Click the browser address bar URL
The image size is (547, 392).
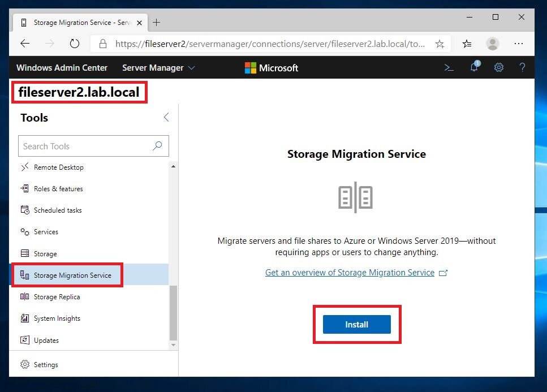tap(270, 44)
